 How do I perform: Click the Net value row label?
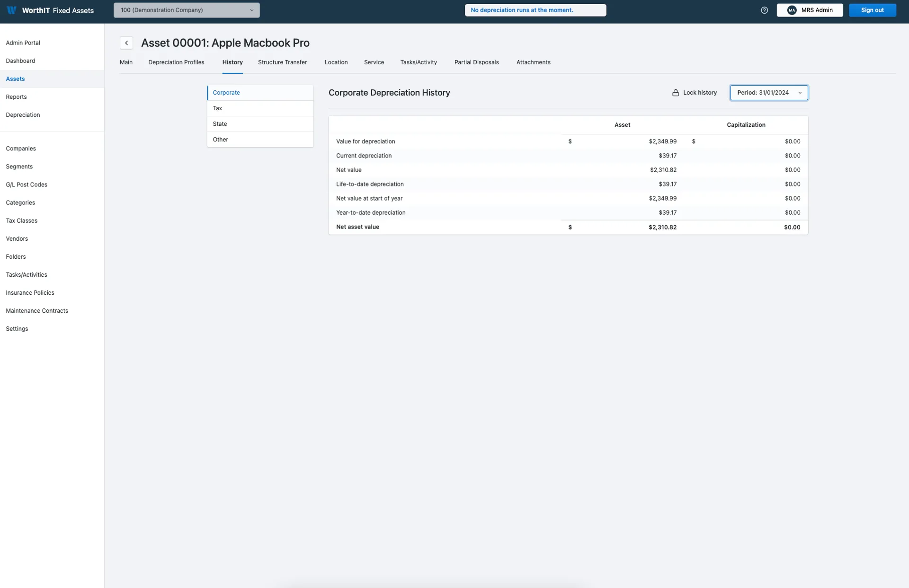[349, 170]
